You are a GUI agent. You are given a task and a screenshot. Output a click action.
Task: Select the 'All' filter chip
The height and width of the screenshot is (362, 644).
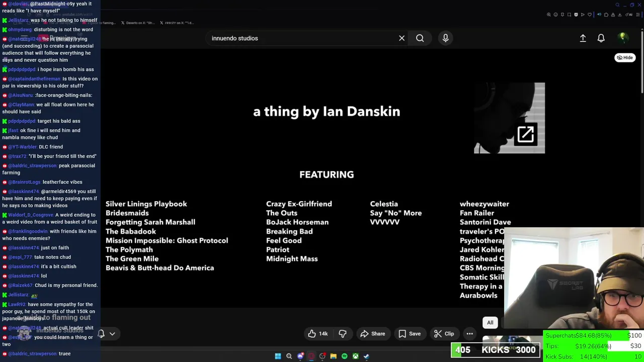(490, 323)
